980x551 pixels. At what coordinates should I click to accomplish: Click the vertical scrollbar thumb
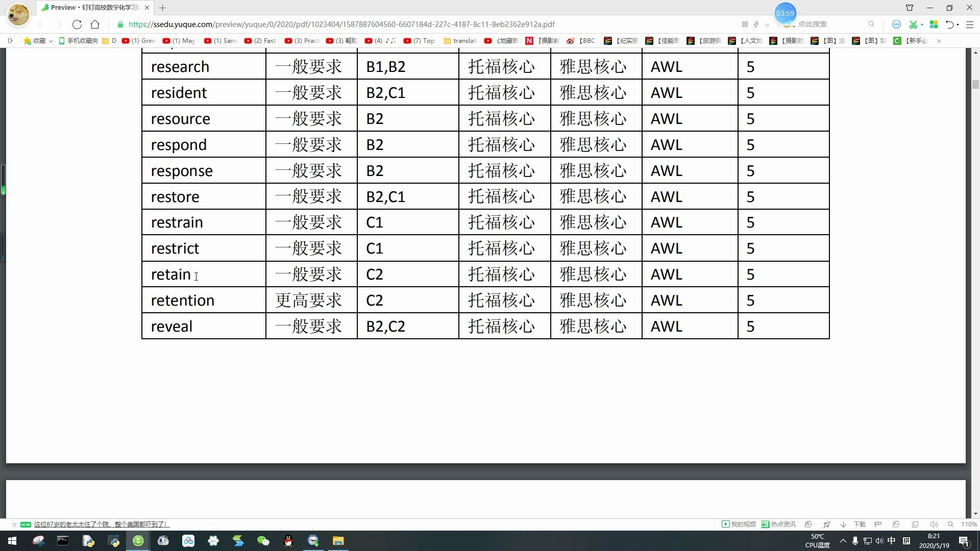click(x=975, y=85)
